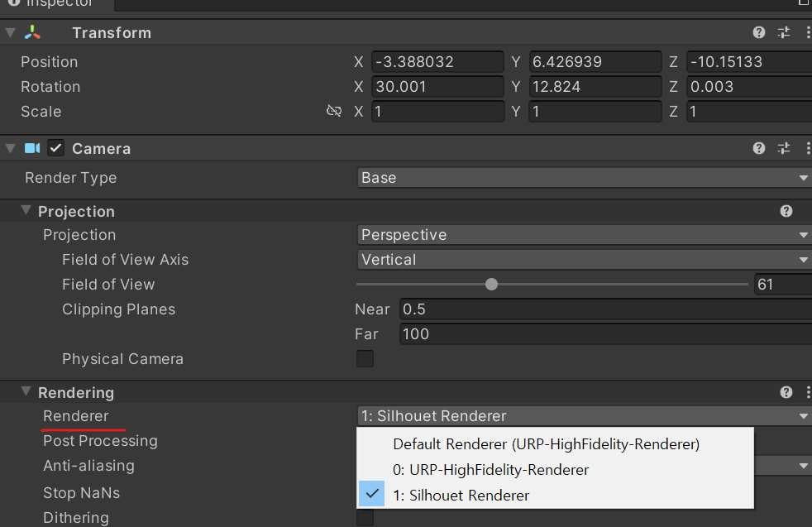Open Rendering section help icon
Image resolution: width=812 pixels, height=527 pixels.
tap(786, 392)
